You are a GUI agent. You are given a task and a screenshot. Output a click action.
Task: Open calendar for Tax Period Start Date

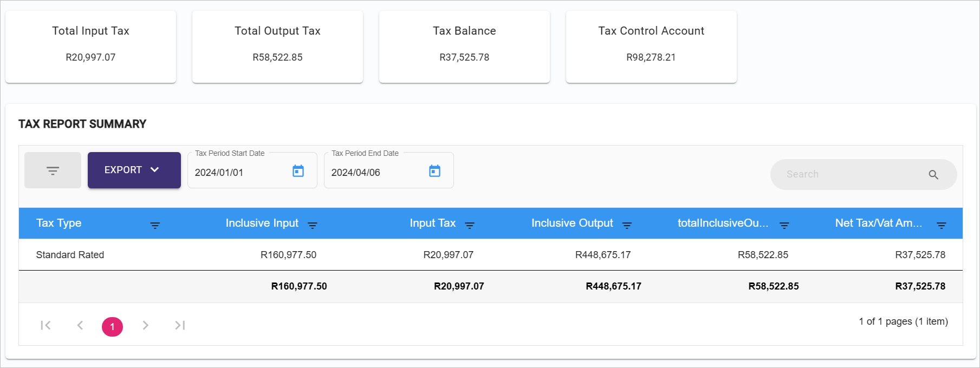point(298,172)
